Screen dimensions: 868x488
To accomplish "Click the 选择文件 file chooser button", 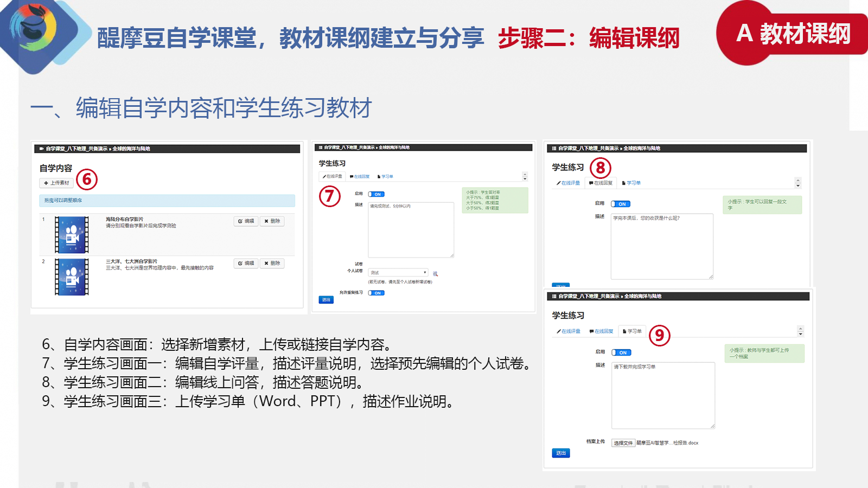I will pos(623,443).
